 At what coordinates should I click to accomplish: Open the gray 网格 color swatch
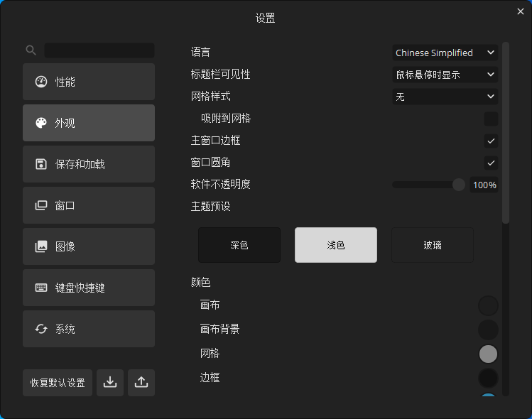tap(488, 354)
